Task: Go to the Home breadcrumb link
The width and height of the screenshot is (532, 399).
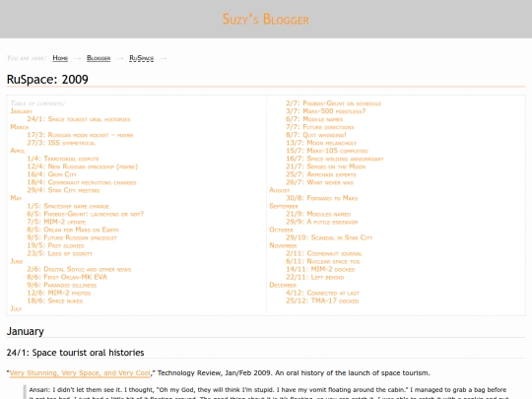Action: [x=60, y=58]
